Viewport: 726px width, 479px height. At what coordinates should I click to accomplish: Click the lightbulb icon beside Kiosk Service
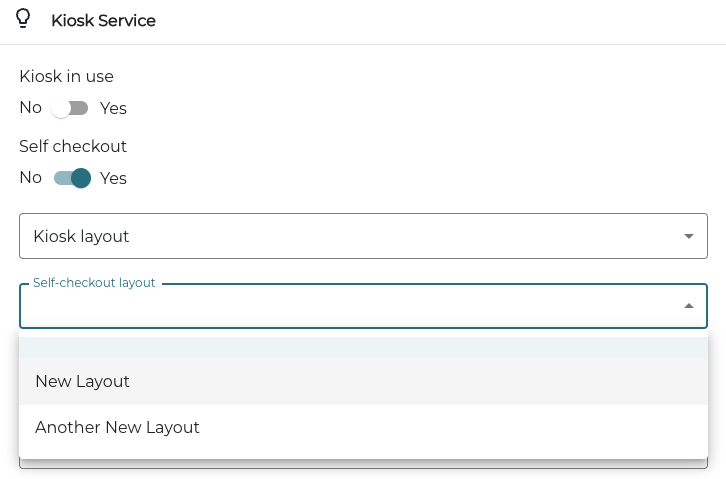click(23, 19)
